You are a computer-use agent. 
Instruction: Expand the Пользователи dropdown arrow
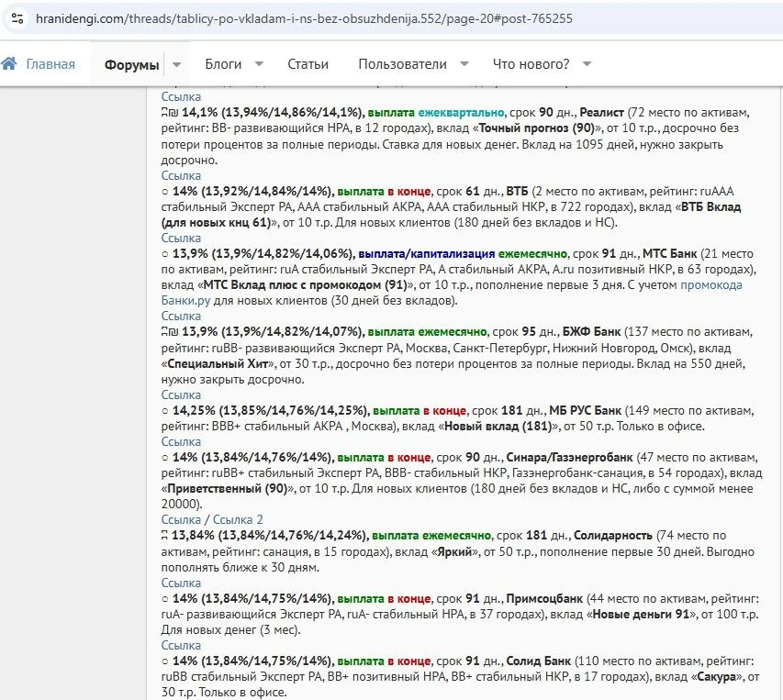(x=464, y=64)
